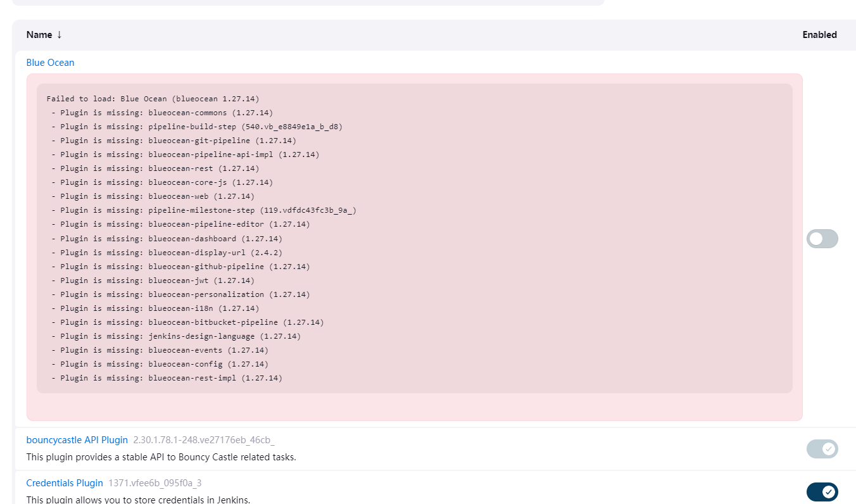Click the missing blueocean-personalization line
This screenshot has width=856, height=504.
point(180,294)
